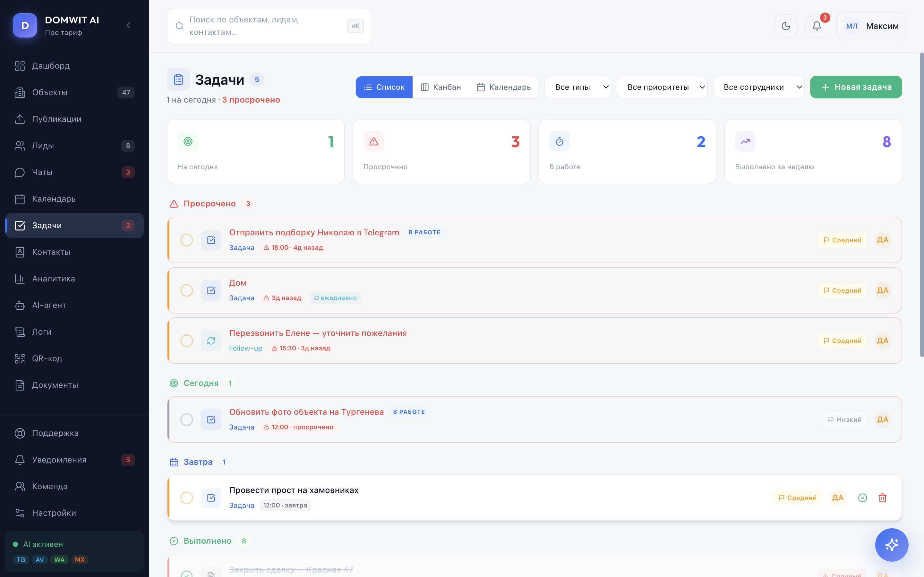
Task: Mark Telegram подборка task as complete
Action: (187, 240)
